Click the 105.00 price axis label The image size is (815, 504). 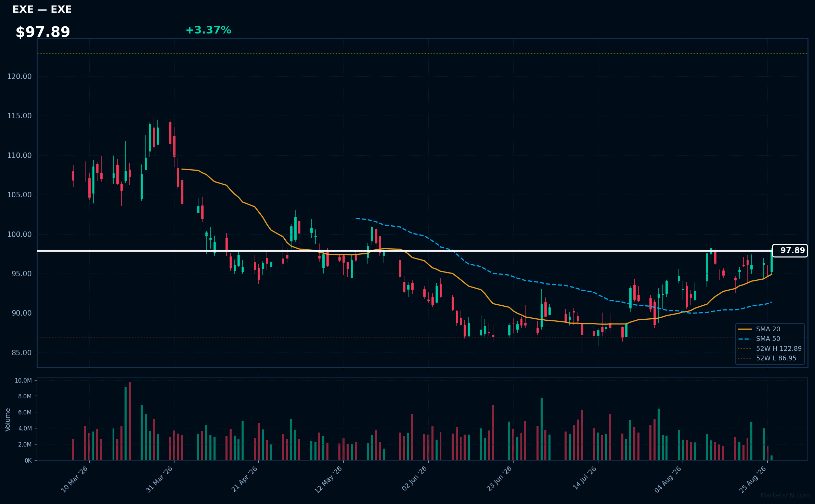tap(20, 195)
